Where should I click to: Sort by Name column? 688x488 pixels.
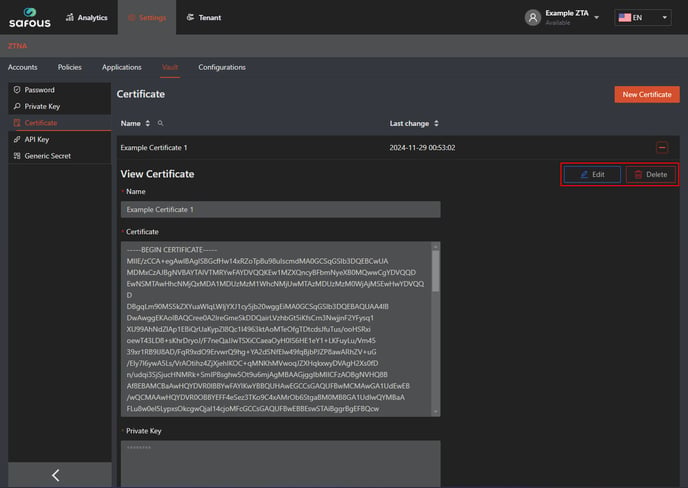tap(148, 123)
